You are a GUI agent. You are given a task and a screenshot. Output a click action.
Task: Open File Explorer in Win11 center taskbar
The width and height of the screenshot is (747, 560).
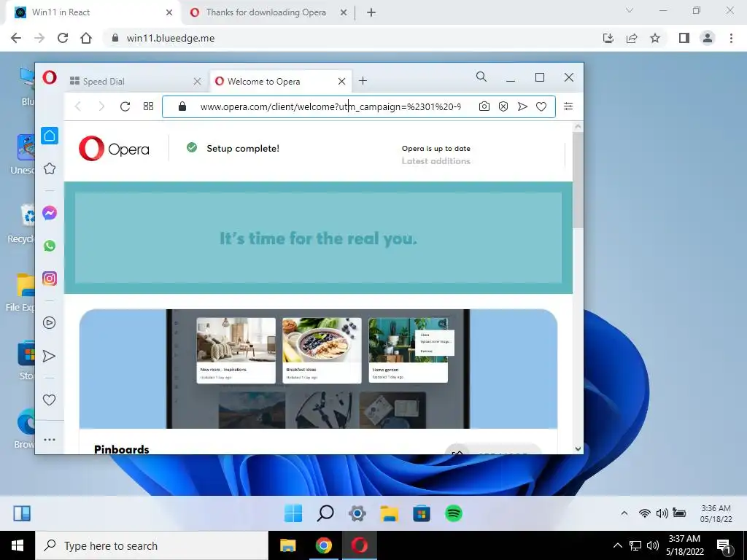tap(390, 513)
